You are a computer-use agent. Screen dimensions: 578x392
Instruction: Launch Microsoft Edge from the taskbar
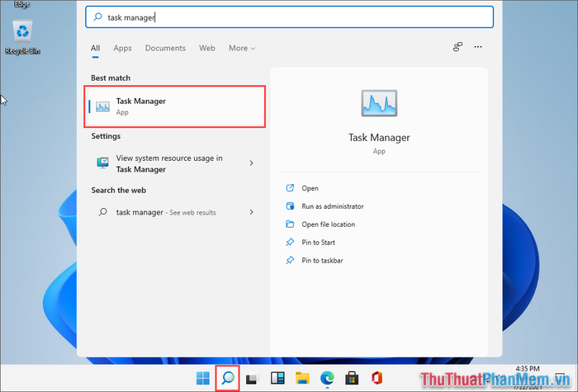(327, 378)
